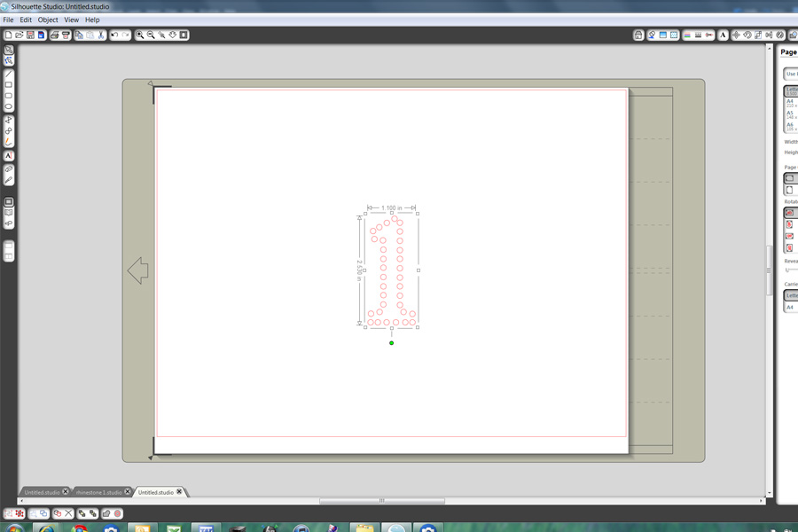Select the Line drawing tool
Image resolution: width=798 pixels, height=532 pixels.
(9, 74)
